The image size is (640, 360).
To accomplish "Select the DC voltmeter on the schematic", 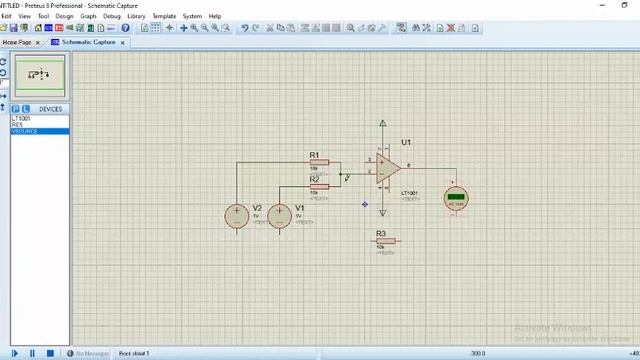I will tap(456, 198).
